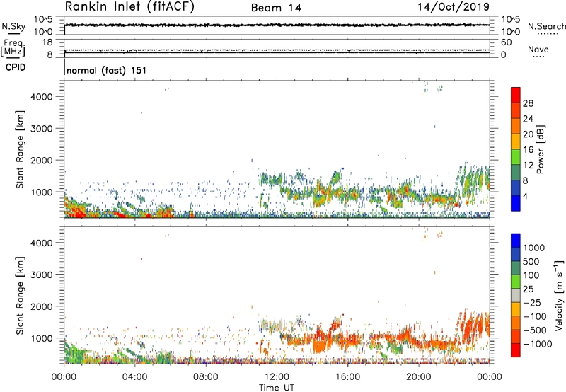The width and height of the screenshot is (566, 392).
Task: Click the '20' power colorbar value
Action: click(x=528, y=134)
